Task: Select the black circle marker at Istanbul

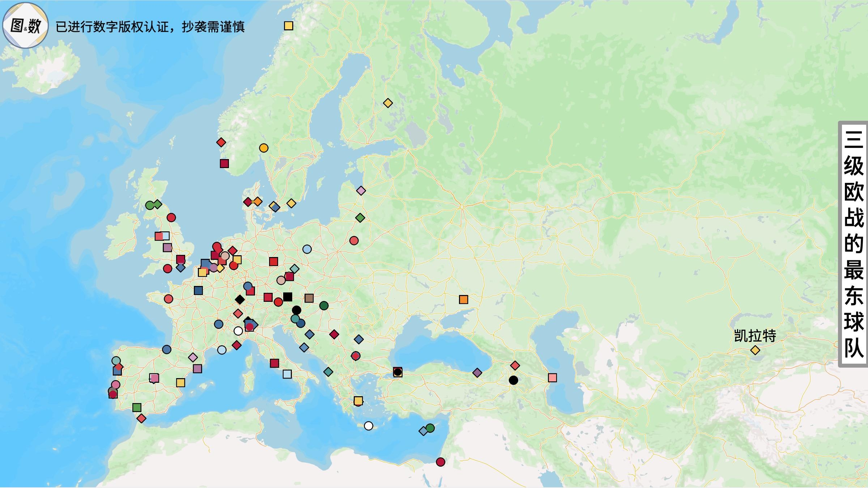Action: [397, 372]
